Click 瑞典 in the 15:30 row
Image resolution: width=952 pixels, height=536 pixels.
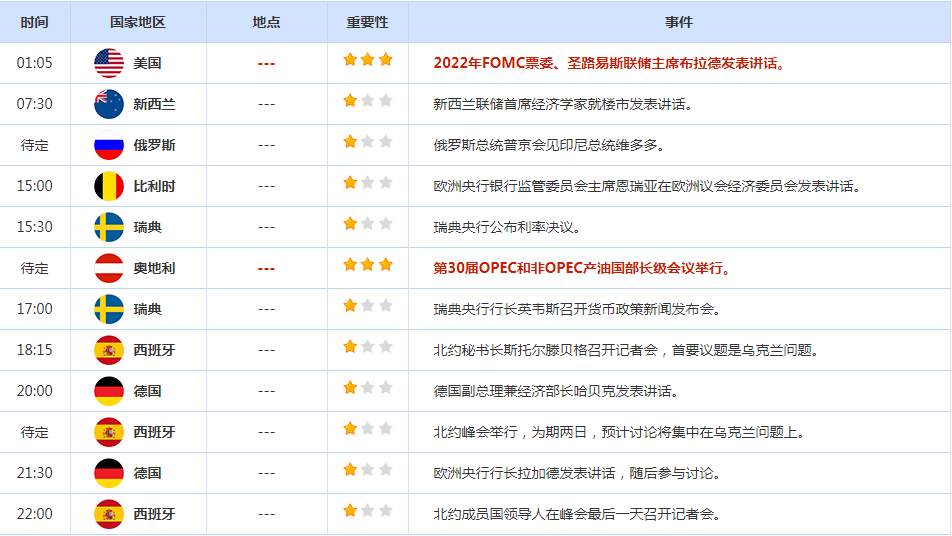tap(148, 227)
